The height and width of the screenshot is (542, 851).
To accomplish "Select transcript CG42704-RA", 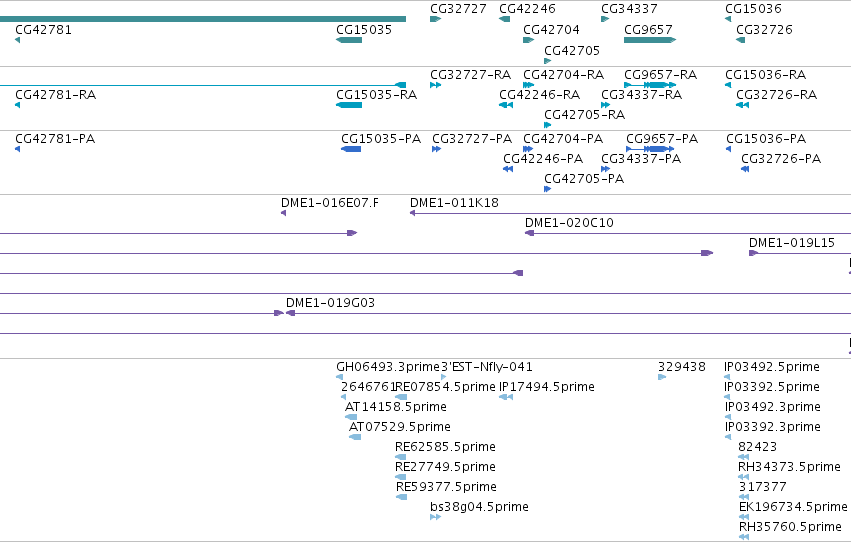I will pos(563,74).
